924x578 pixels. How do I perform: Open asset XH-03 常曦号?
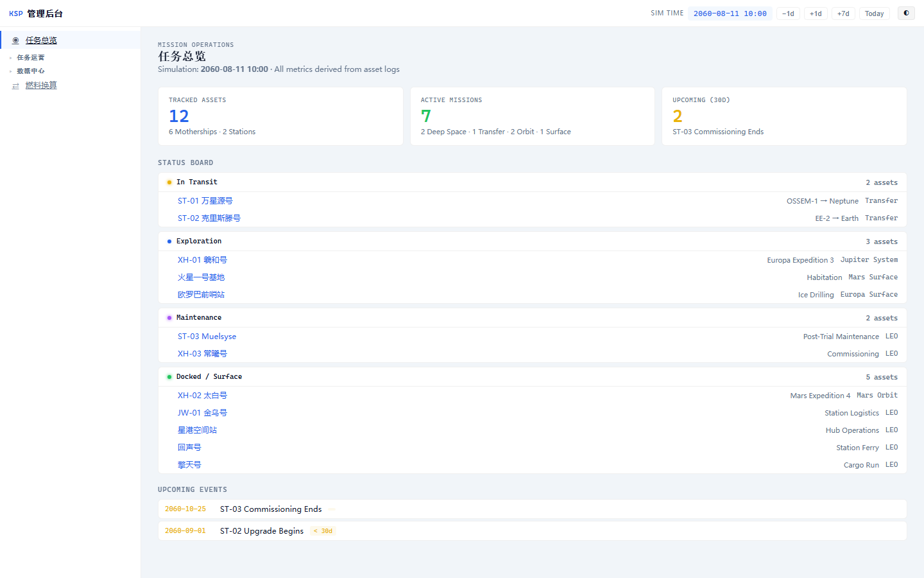[x=203, y=354]
